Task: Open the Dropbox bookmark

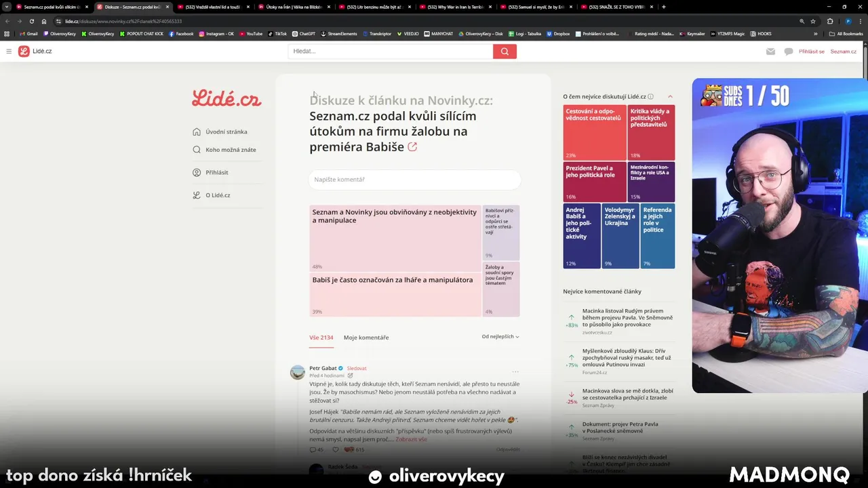Action: tap(558, 33)
